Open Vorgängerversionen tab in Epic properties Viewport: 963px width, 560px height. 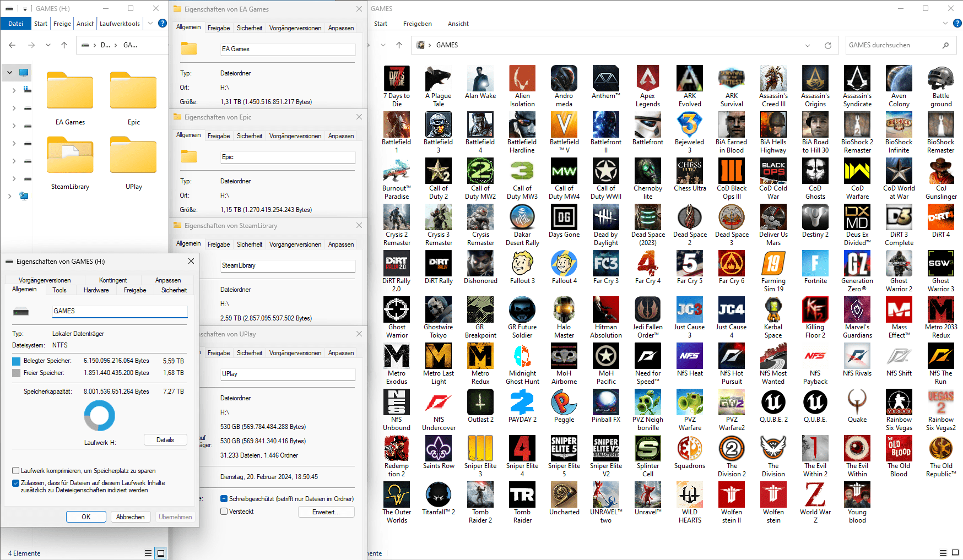(x=295, y=136)
